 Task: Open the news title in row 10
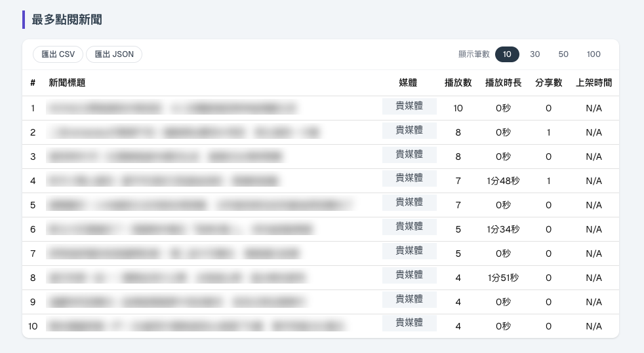(x=196, y=326)
